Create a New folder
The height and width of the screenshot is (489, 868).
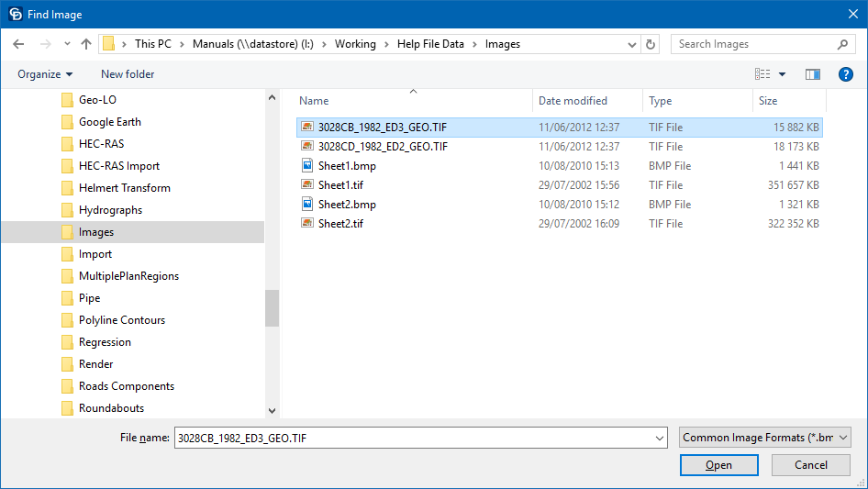128,74
